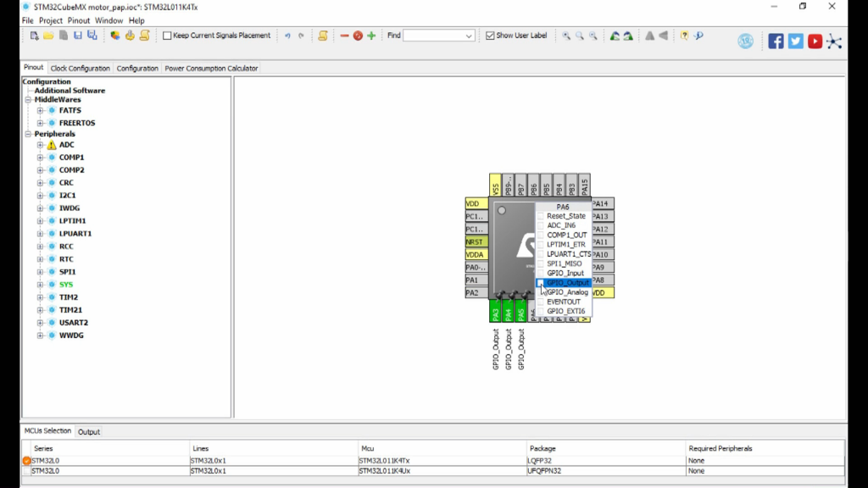Expand the FREERTOS middleware node
868x488 pixels.
tap(40, 123)
